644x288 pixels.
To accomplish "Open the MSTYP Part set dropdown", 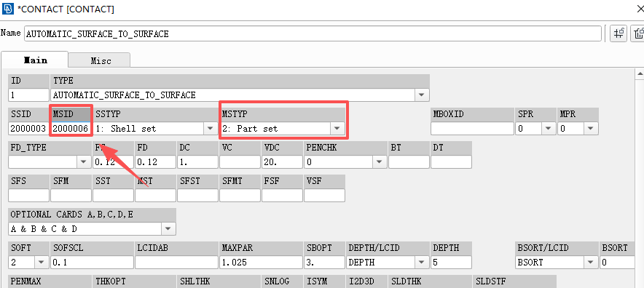I will [x=337, y=129].
